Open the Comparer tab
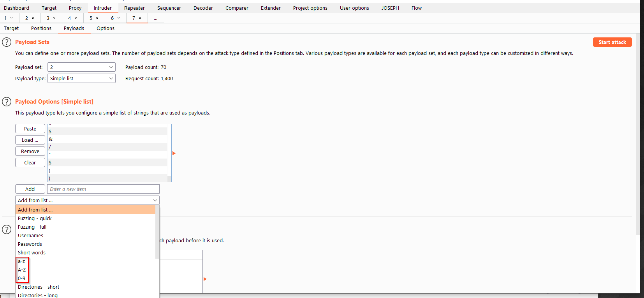The image size is (644, 298). pos(237,8)
